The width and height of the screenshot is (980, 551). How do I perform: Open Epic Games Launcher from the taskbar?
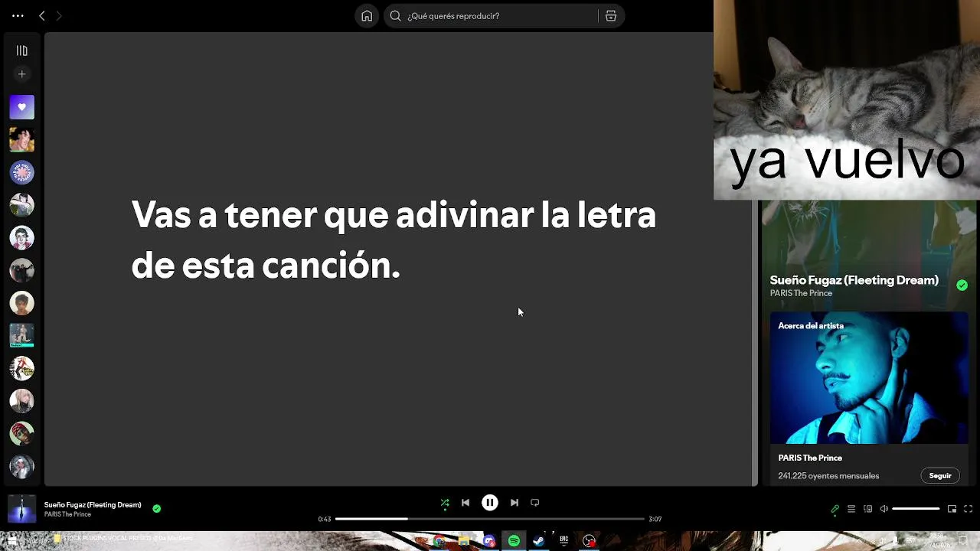click(x=563, y=541)
